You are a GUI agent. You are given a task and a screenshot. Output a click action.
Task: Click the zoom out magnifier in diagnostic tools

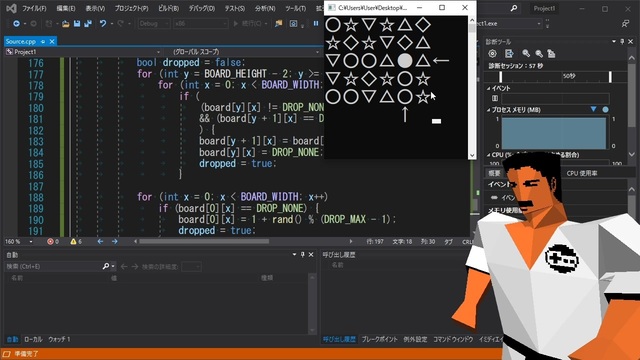(x=539, y=53)
